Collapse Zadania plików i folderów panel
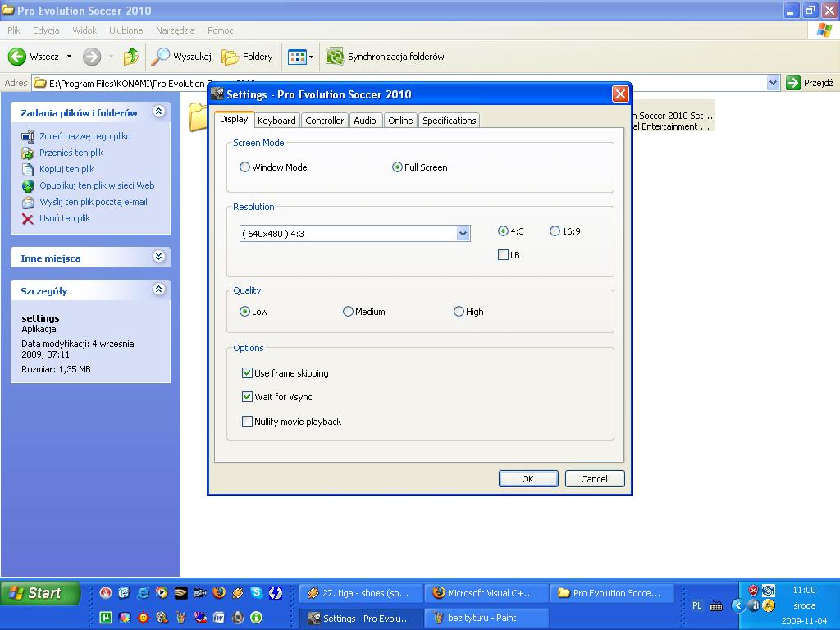This screenshot has height=630, width=840. click(x=158, y=112)
